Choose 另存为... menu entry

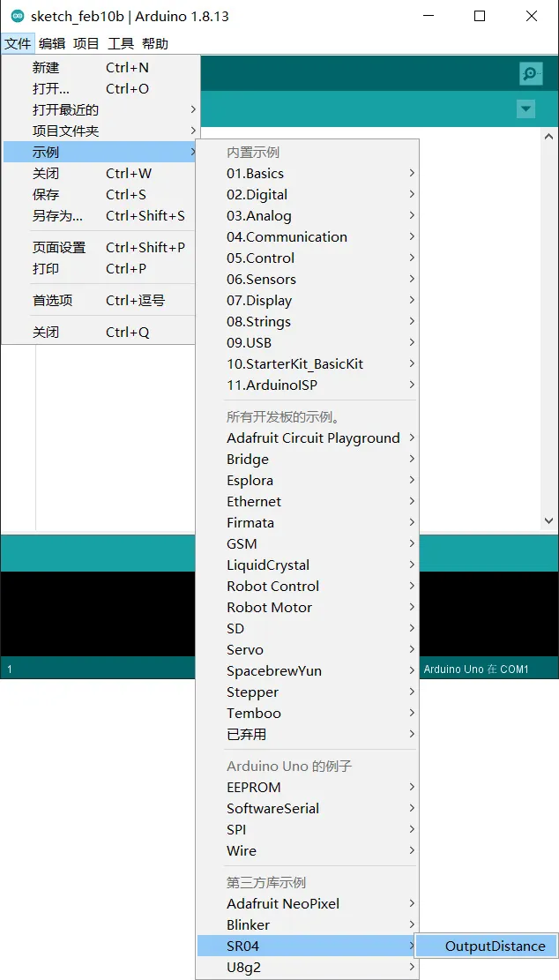pyautogui.click(x=101, y=215)
